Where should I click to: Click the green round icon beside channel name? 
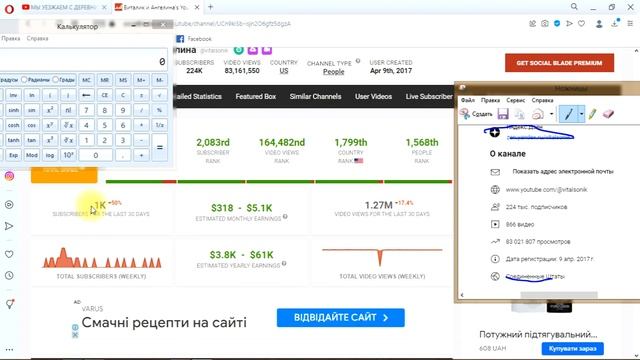[239, 50]
